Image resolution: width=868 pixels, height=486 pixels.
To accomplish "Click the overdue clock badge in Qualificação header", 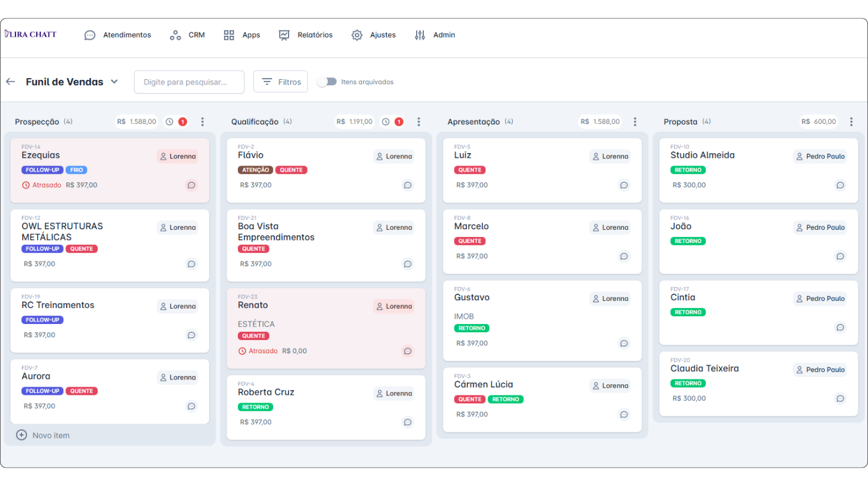I will pyautogui.click(x=392, y=121).
